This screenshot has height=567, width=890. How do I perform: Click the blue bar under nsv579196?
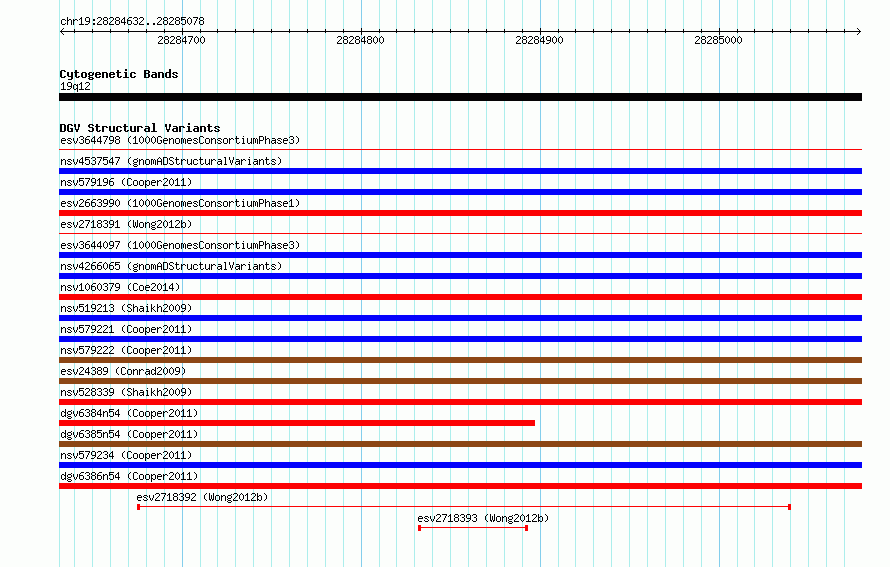460,192
